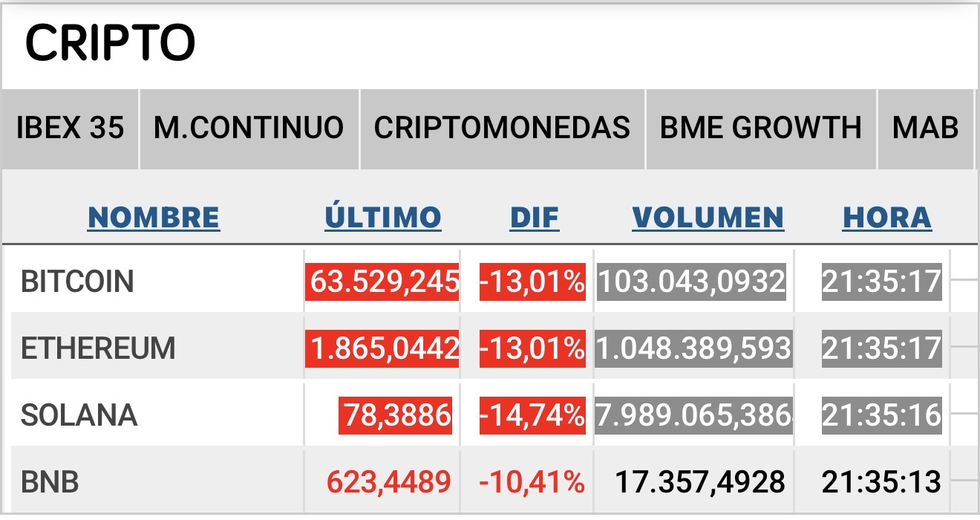This screenshot has width=980, height=520.
Task: Open the MAB tab
Action: [x=925, y=129]
